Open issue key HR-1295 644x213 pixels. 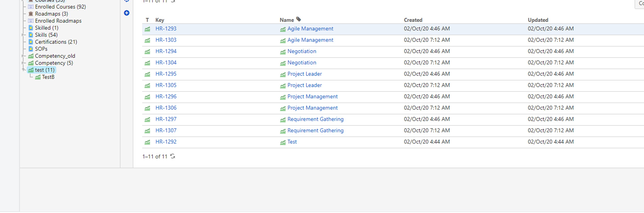[166, 74]
